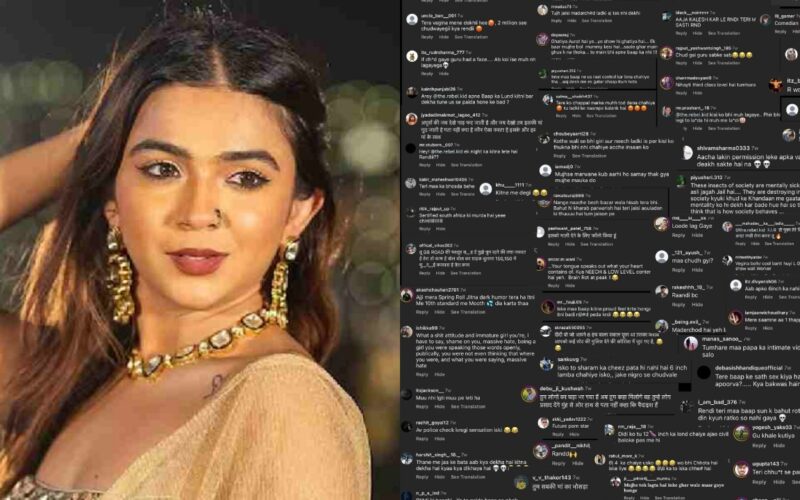Reply to _121_ayush_'s comment
800x500 pixels.
coord(678,270)
